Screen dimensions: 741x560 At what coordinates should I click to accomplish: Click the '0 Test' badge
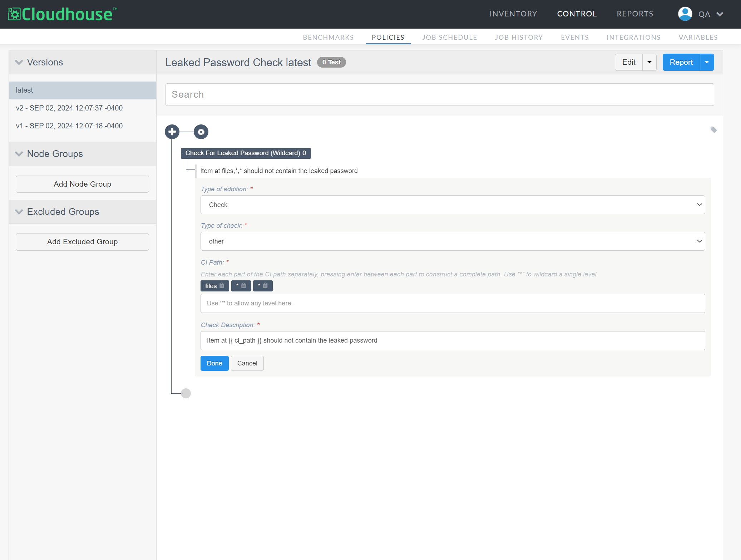click(331, 62)
